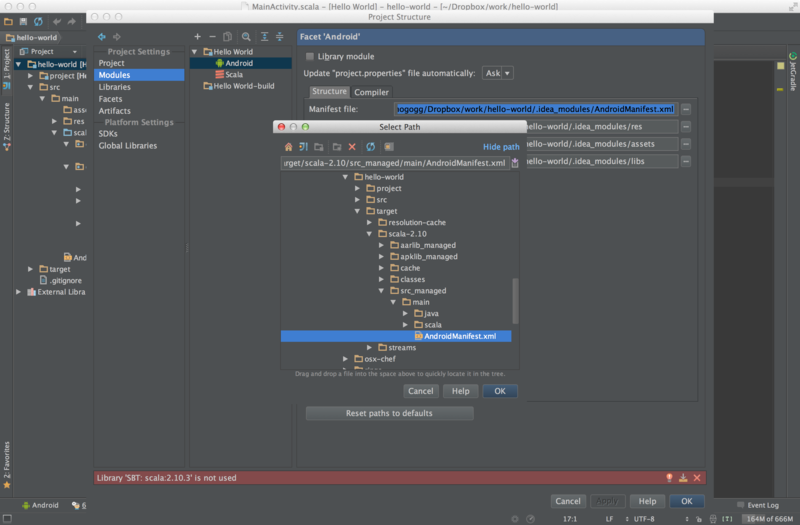Expand all modules icon

point(264,37)
